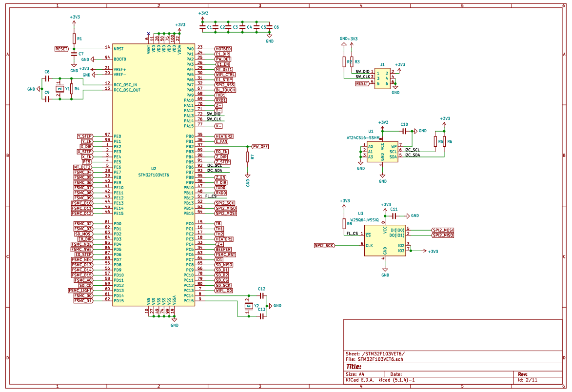Select capacitor C8 above crystal Y1
This screenshot has height=392, width=572.
(47, 78)
